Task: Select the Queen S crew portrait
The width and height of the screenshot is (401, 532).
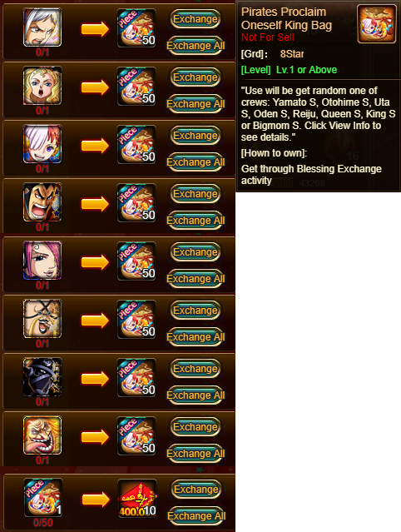Action: pyautogui.click(x=42, y=319)
